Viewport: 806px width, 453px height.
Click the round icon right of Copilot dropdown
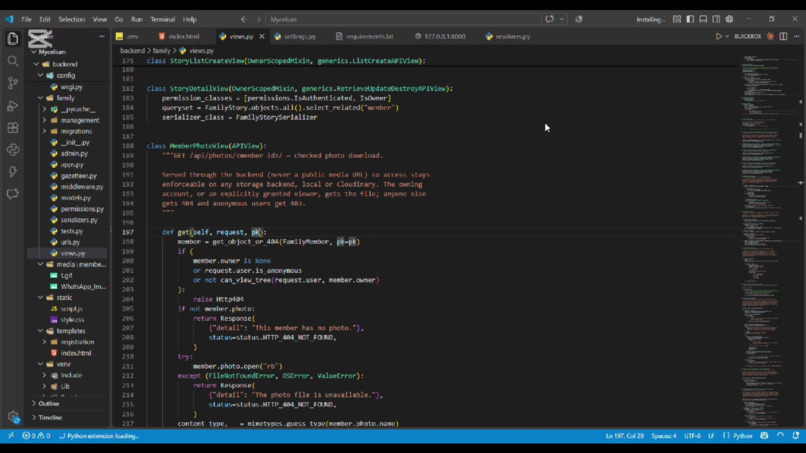click(x=579, y=20)
